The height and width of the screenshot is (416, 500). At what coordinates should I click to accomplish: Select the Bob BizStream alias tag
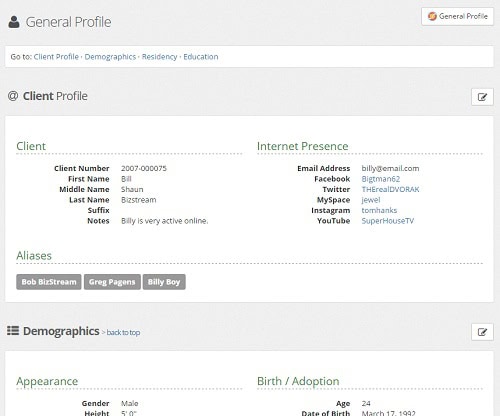(x=49, y=282)
